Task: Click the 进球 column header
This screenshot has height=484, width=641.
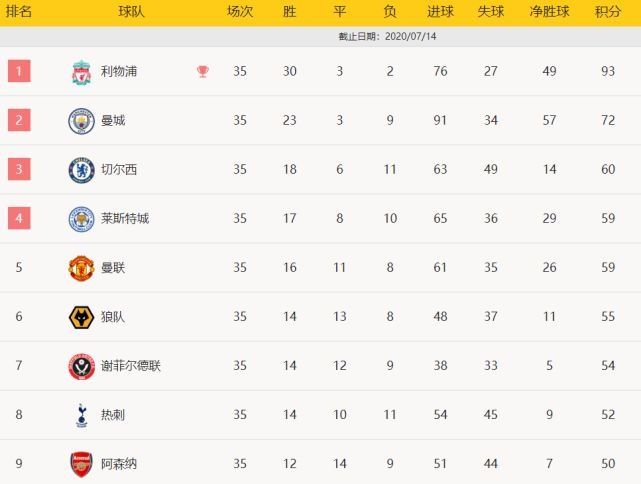Action: [x=440, y=12]
